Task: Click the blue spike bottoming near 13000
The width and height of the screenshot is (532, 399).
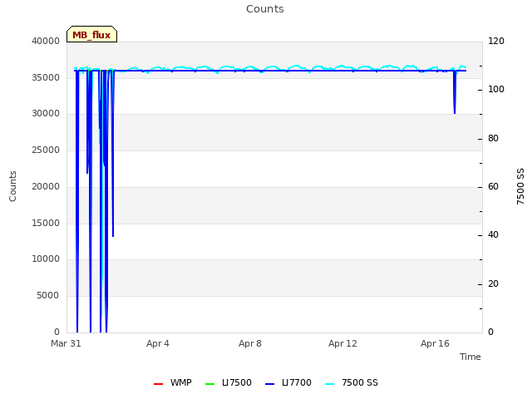Action: point(113,153)
